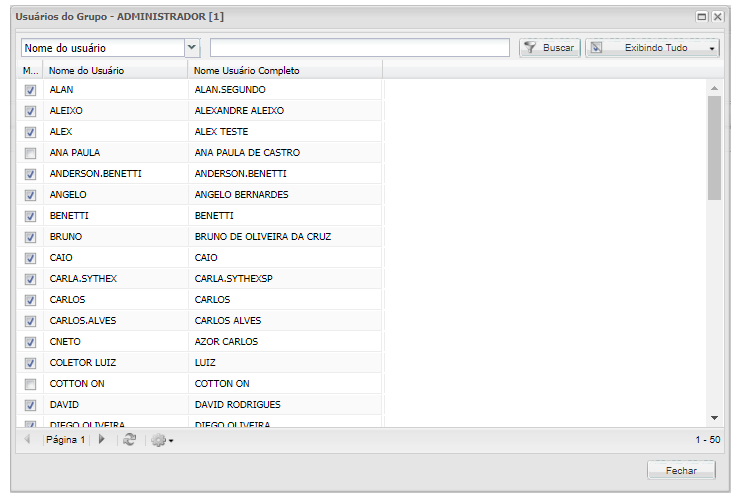Uncheck the CAIO user checkbox
Screen dimensions: 741x503
(30, 258)
